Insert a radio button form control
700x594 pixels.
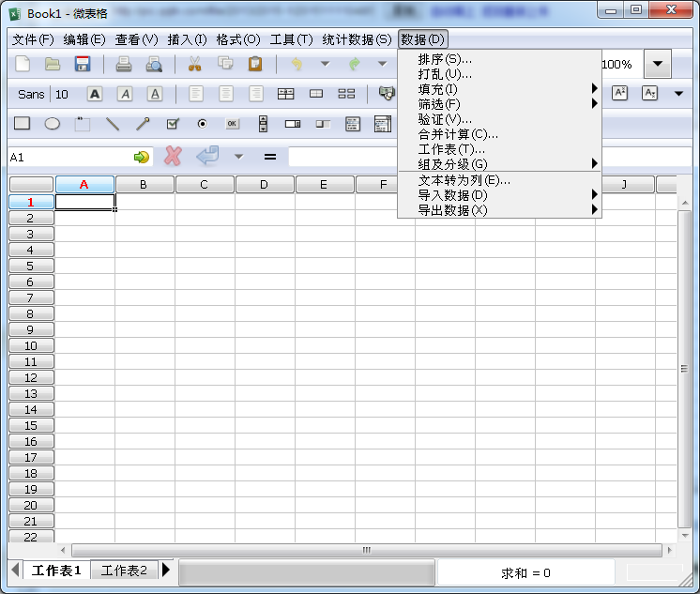[x=202, y=124]
